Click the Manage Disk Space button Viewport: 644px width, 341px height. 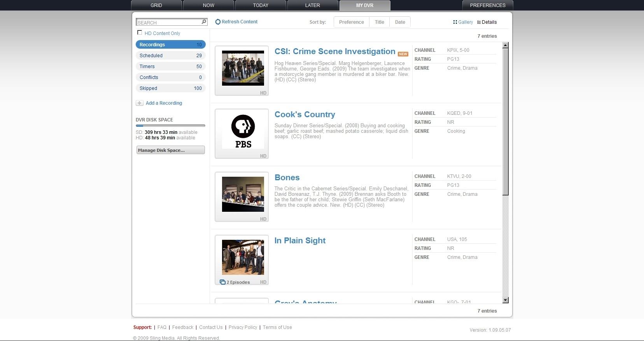pyautogui.click(x=171, y=150)
